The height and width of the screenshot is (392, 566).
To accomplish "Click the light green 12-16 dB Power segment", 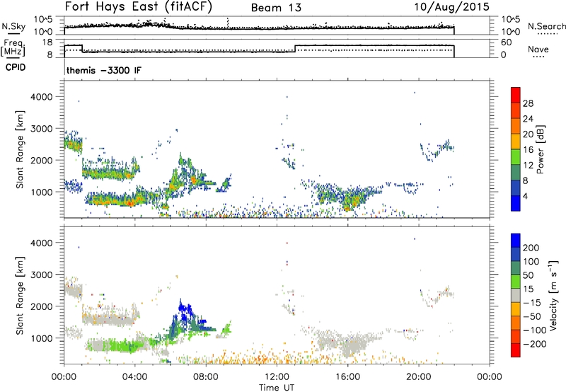I will [516, 157].
